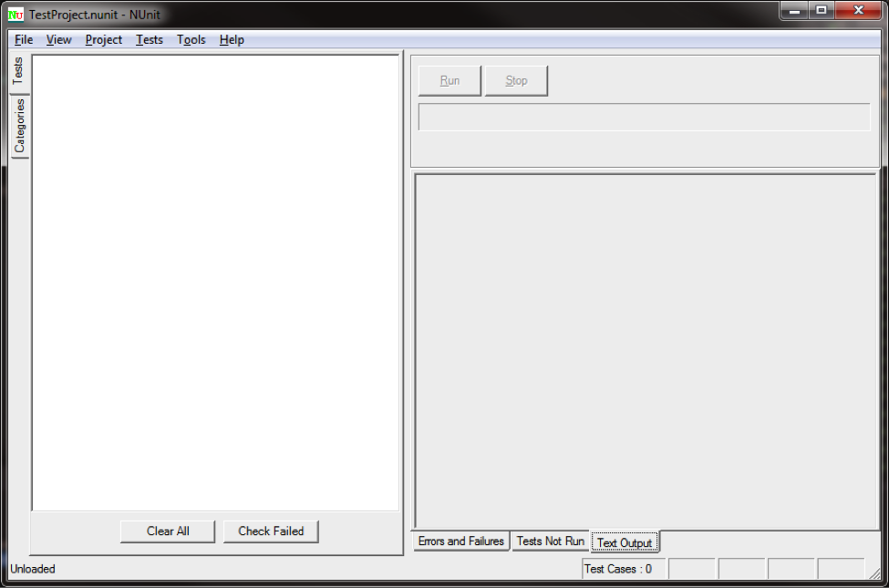
Task: Open the Tests menu
Action: (x=150, y=40)
